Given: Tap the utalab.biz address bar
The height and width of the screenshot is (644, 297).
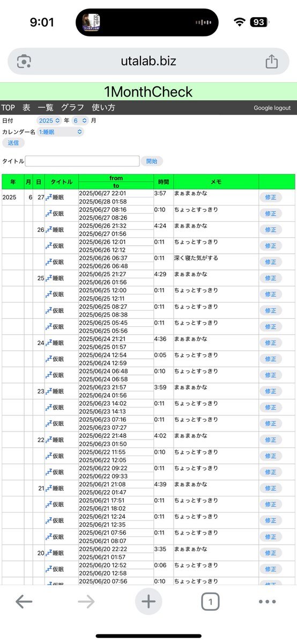Looking at the screenshot, I should pos(148,61).
